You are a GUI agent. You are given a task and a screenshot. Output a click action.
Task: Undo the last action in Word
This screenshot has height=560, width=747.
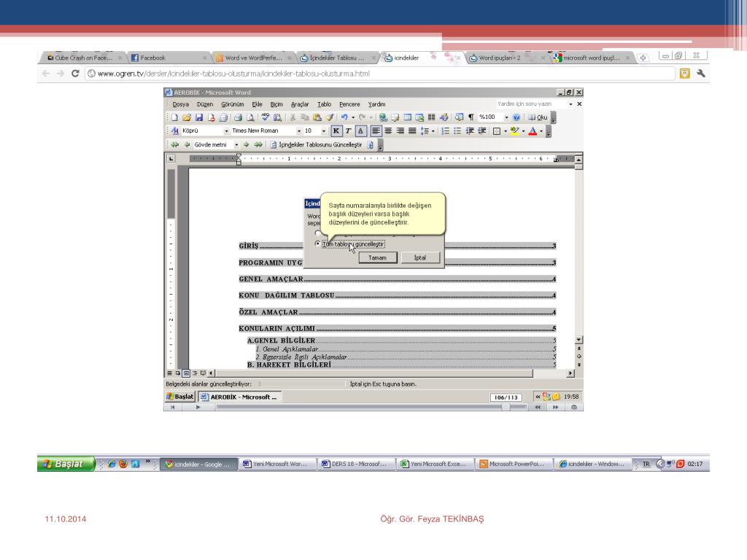click(x=344, y=117)
